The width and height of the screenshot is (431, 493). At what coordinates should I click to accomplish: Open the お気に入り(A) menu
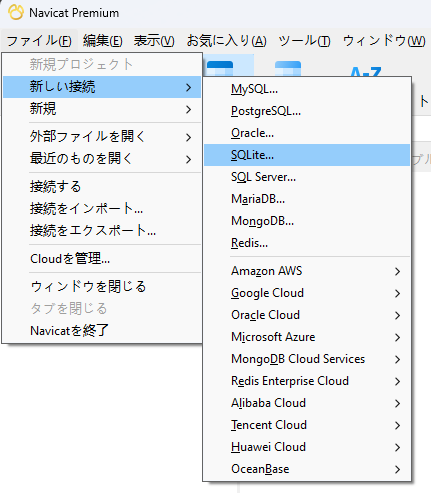pos(226,41)
